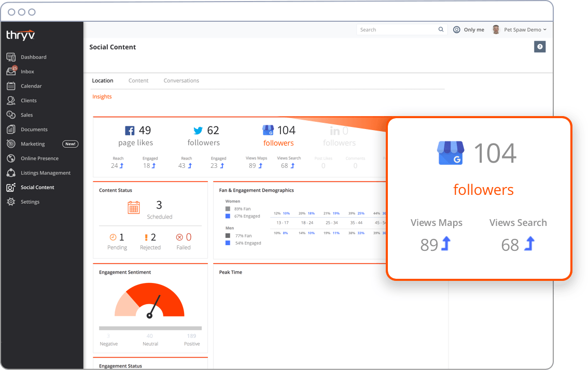Viewport: 588px width, 370px height.
Task: Click the faded LinkedIn icon
Action: 334,131
